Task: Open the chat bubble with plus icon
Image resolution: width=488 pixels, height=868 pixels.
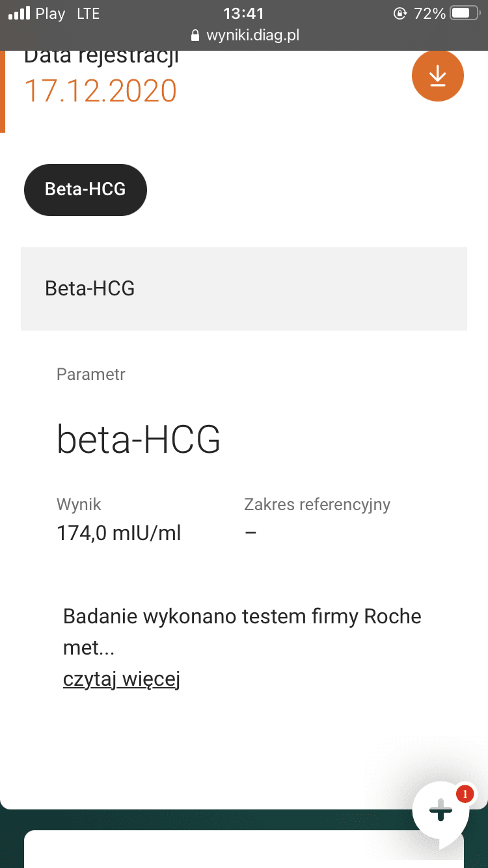Action: point(441,811)
